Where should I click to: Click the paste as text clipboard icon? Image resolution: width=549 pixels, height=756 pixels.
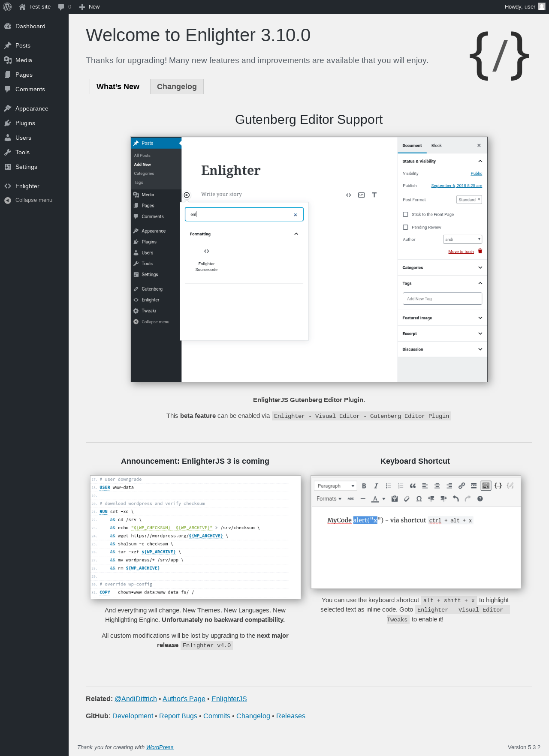point(395,498)
